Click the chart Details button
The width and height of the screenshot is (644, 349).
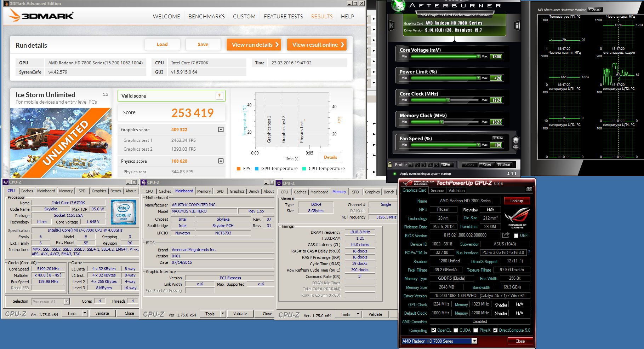click(330, 157)
